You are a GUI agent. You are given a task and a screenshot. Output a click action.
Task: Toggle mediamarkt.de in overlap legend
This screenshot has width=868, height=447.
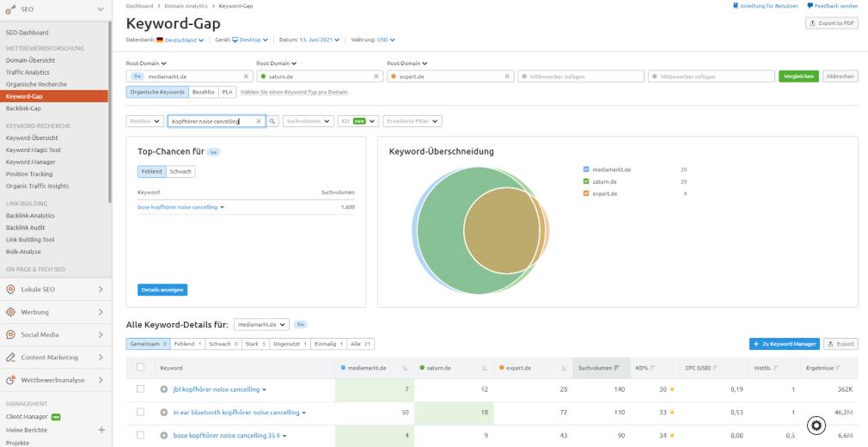(x=586, y=169)
